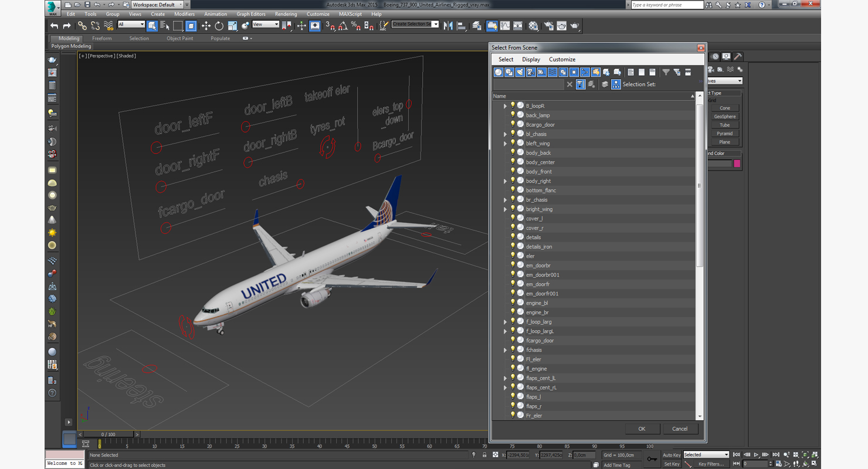This screenshot has height=469, width=868.
Task: Open the Customize menu in Select From Scene
Action: (562, 59)
